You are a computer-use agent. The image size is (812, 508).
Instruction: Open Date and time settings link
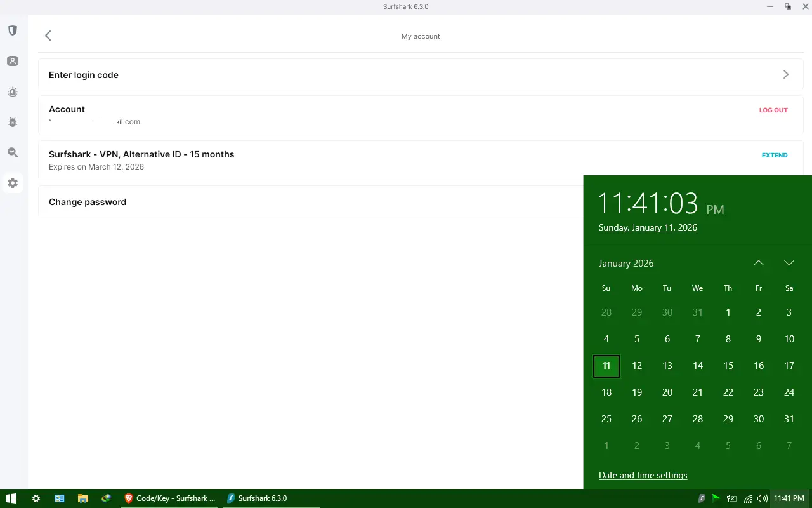click(643, 475)
